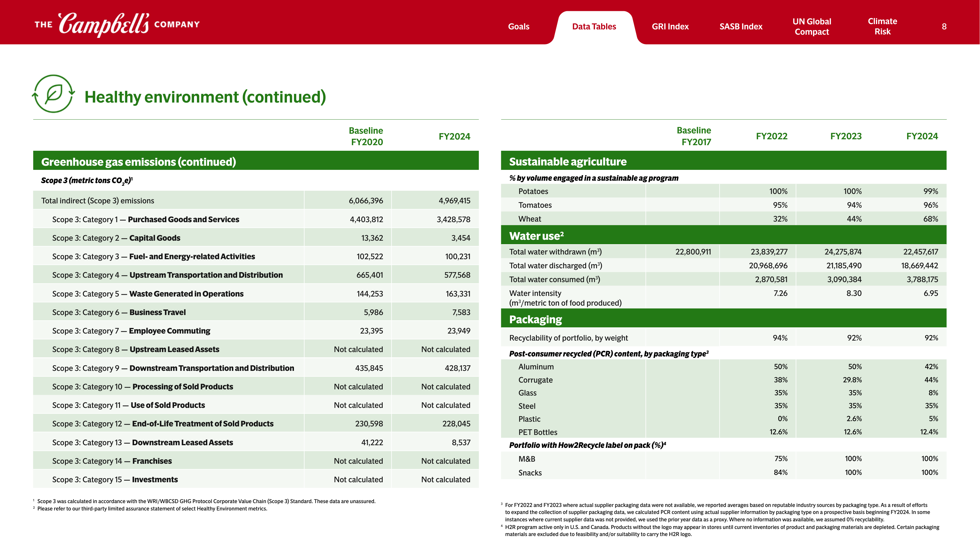Go to UN Global Compact tab
The image size is (980, 551).
(x=812, y=26)
